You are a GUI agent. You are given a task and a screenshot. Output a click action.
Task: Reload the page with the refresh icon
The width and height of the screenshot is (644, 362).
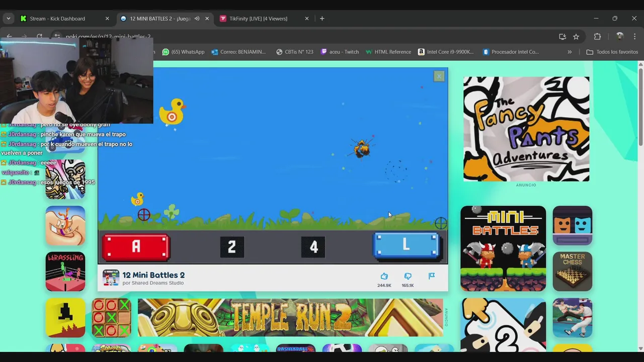click(x=39, y=37)
